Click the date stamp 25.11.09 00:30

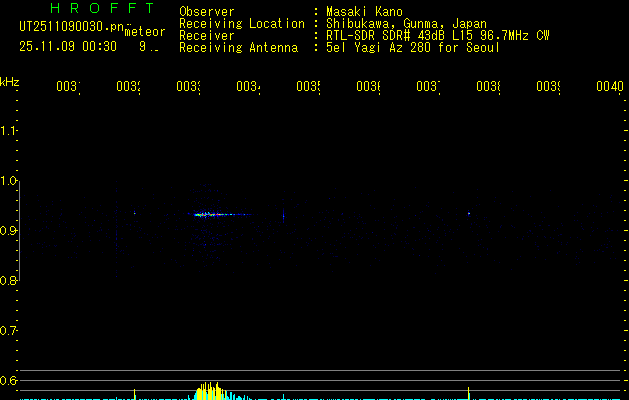68,47
